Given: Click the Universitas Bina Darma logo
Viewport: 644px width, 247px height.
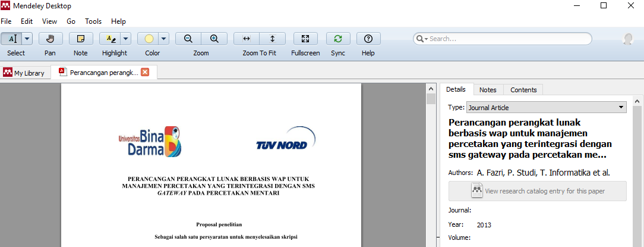Looking at the screenshot, I should click(x=150, y=142).
